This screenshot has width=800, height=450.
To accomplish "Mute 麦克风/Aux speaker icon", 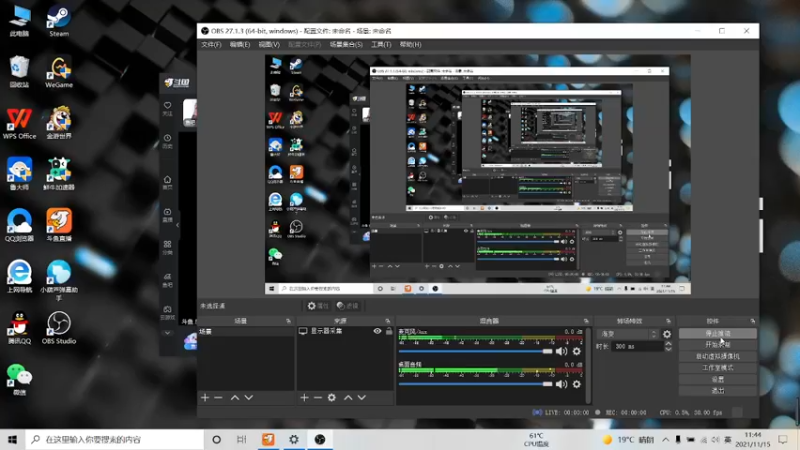I will pyautogui.click(x=561, y=351).
